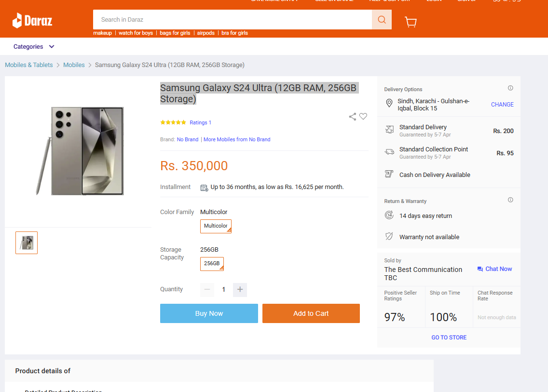The height and width of the screenshot is (392, 548).
Task: Decrease quantity with minus button
Action: [x=207, y=290]
